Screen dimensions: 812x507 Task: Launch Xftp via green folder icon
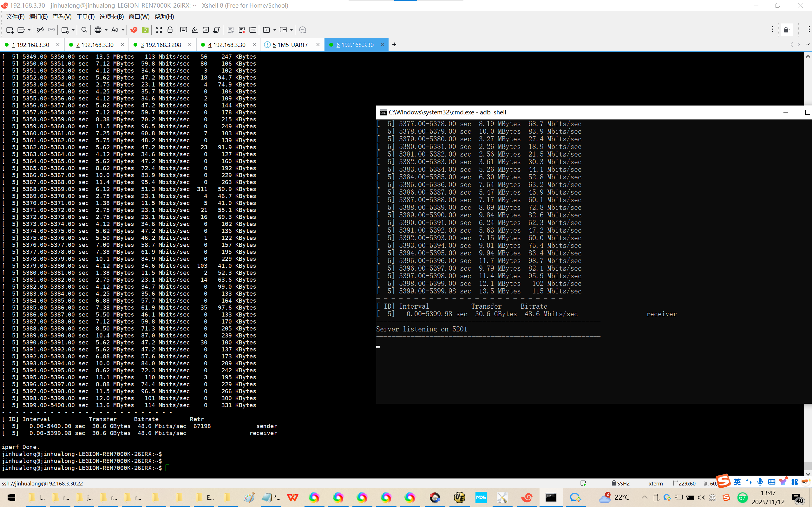click(x=145, y=30)
